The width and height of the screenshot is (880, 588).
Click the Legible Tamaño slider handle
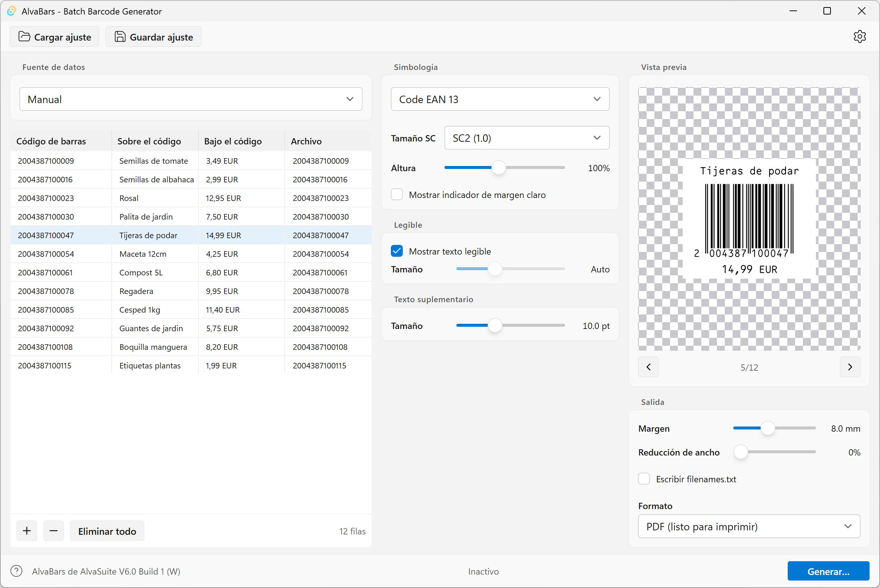coord(495,269)
